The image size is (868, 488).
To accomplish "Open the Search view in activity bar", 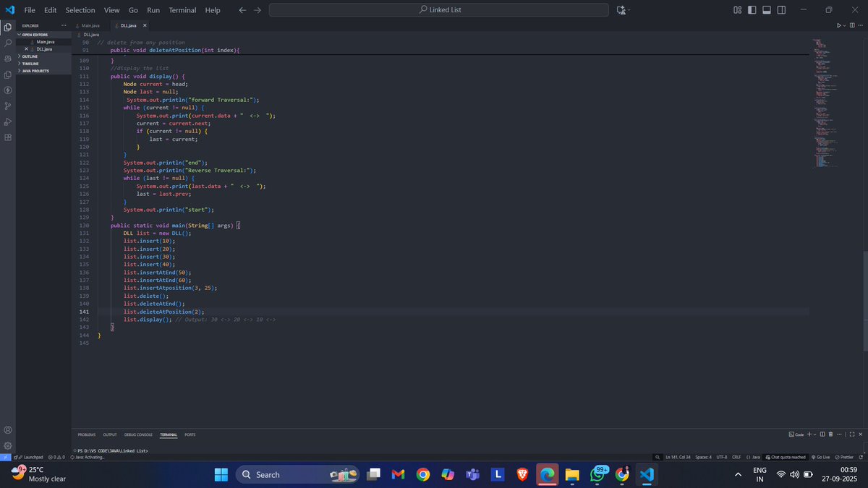I will click(8, 43).
